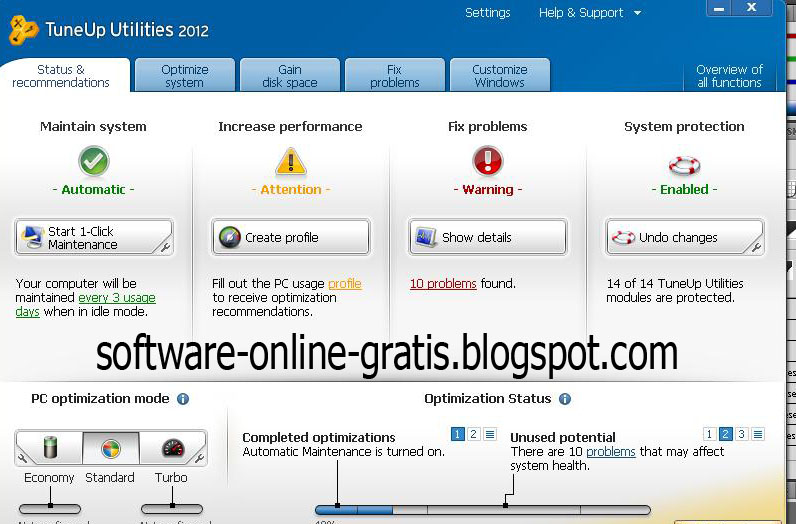Show page 2 of Unused potential
Image resolution: width=796 pixels, height=524 pixels.
(725, 434)
